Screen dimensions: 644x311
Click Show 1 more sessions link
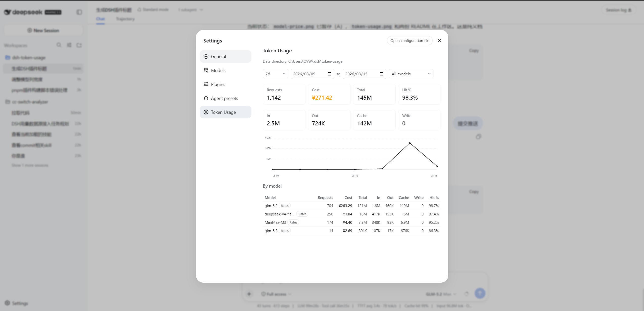[x=30, y=165]
